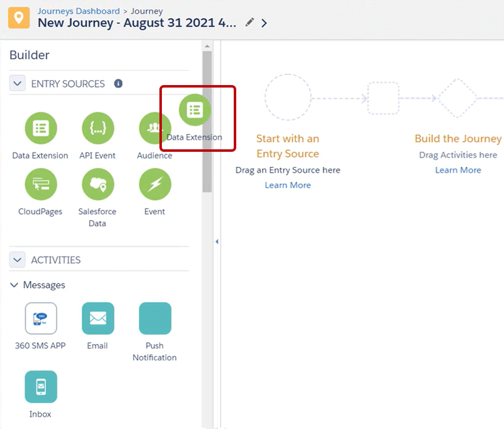Choose the Inbox message activity
The width and height of the screenshot is (504, 429).
(40, 386)
